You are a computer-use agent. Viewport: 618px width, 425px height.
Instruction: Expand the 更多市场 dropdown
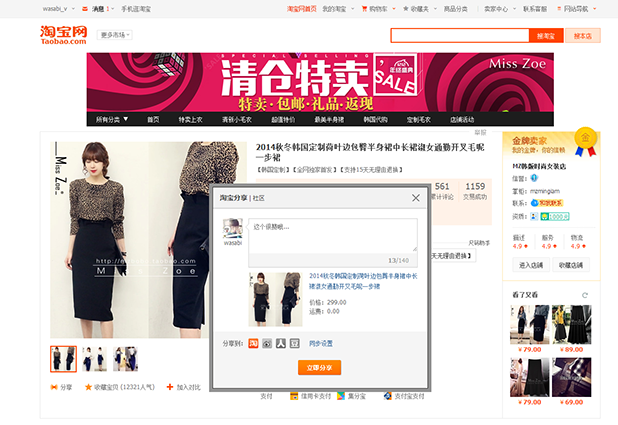point(115,35)
